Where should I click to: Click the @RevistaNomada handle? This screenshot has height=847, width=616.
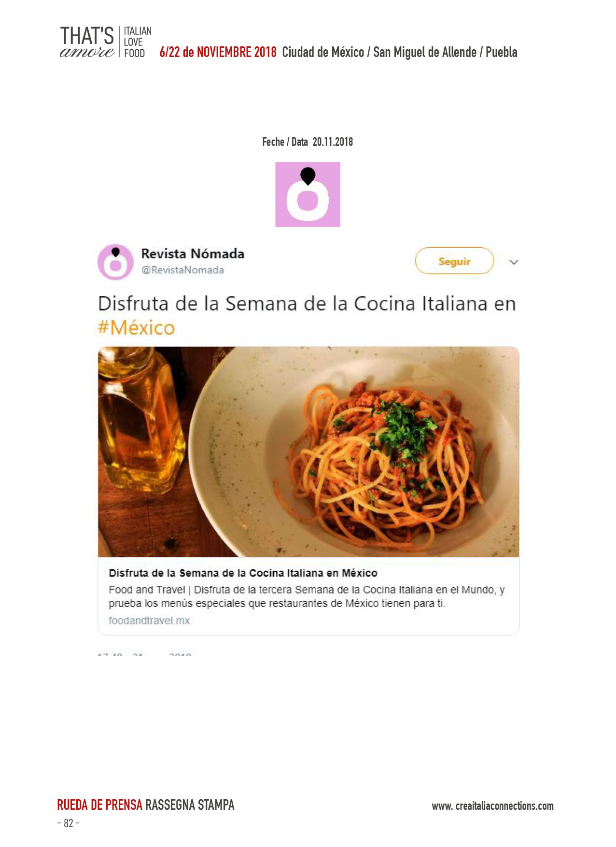(182, 270)
